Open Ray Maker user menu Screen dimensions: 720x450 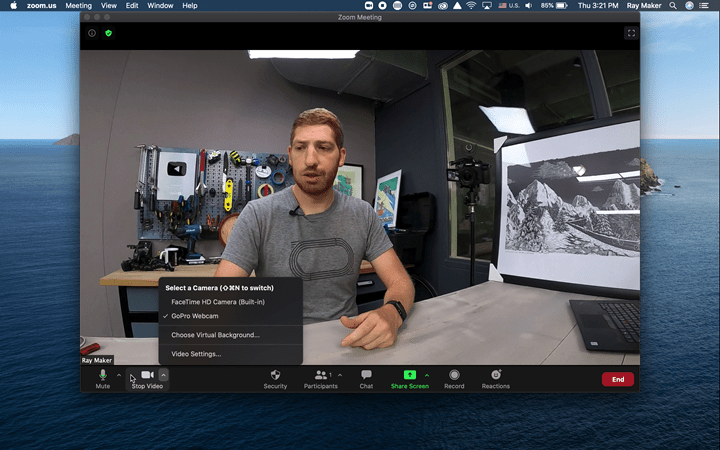(x=644, y=6)
